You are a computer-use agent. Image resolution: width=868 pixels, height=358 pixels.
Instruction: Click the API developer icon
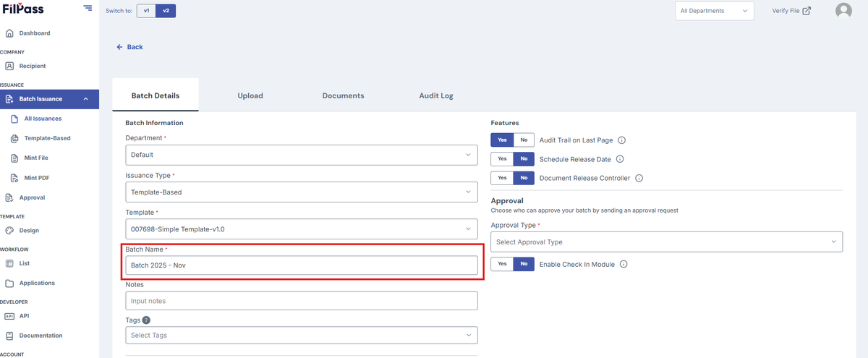tap(9, 316)
